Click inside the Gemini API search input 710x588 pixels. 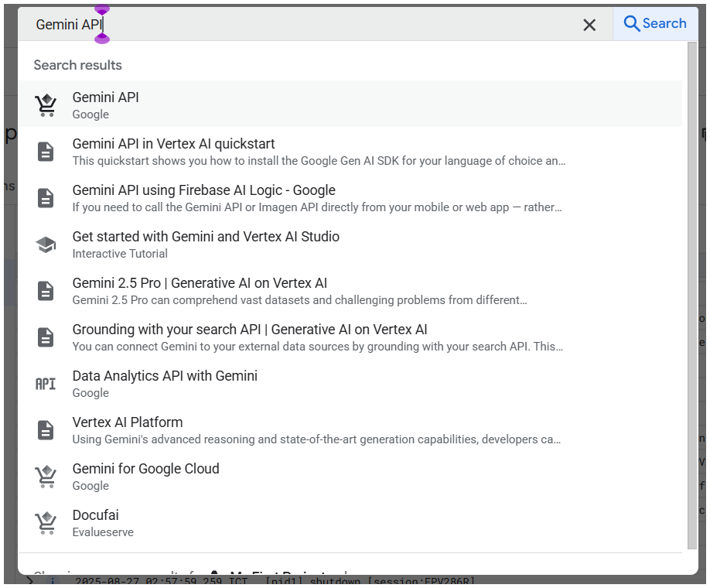(299, 25)
